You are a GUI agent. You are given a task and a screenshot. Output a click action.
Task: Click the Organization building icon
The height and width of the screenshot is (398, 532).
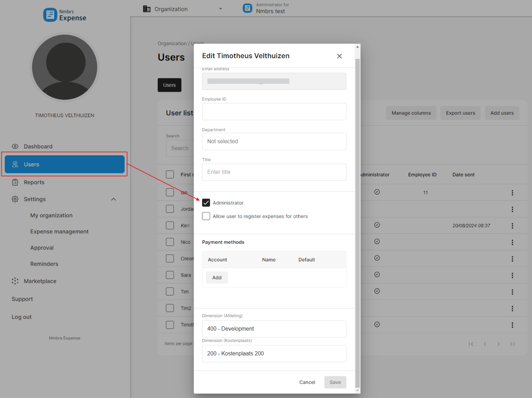coord(147,9)
